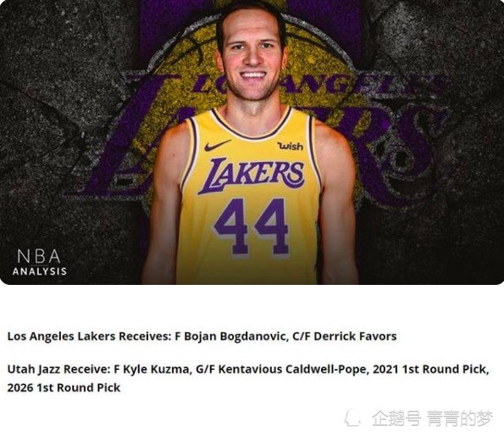This screenshot has height=435, width=504.
Task: Click the smiling player's face
Action: pyautogui.click(x=252, y=56)
